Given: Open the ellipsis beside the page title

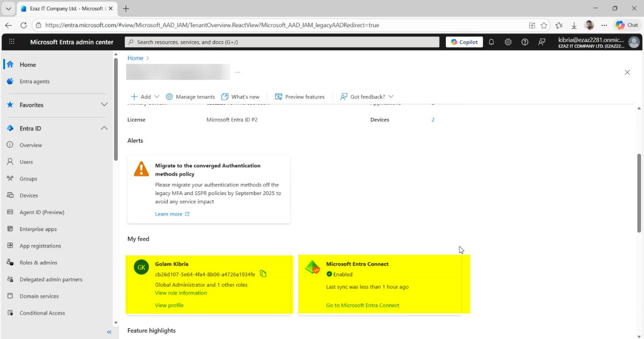Looking at the screenshot, I should (x=238, y=72).
